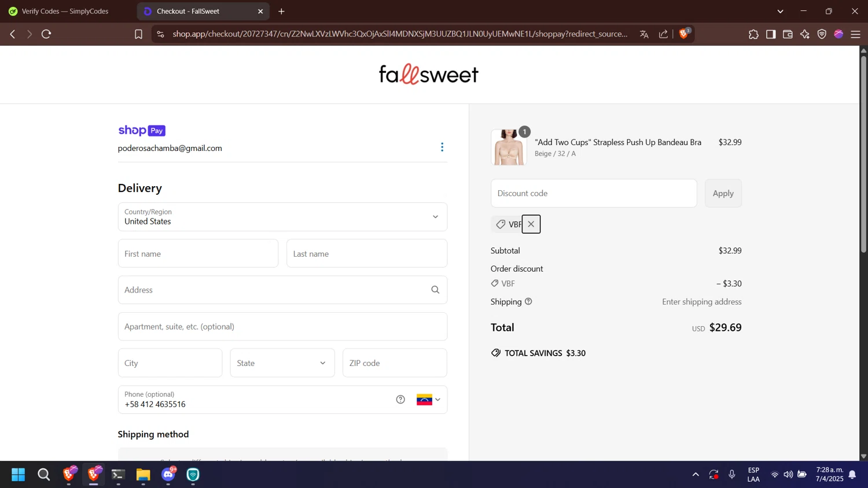
Task: Open the Brave VPN shield icon
Action: tap(822, 34)
